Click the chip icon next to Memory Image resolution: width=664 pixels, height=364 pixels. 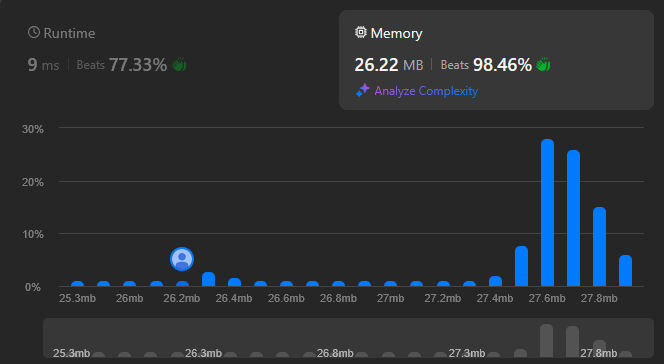coord(361,32)
